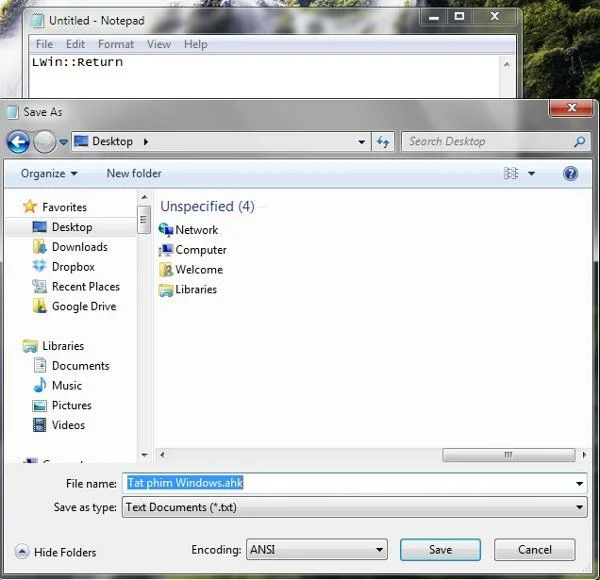Open the view options dropdown arrow
This screenshot has height=580, width=600.
click(532, 173)
